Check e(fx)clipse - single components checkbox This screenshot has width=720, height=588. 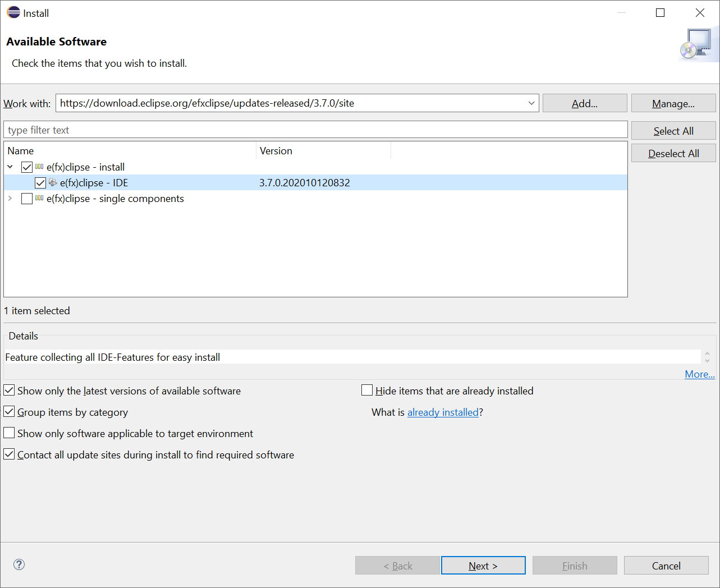tap(27, 199)
